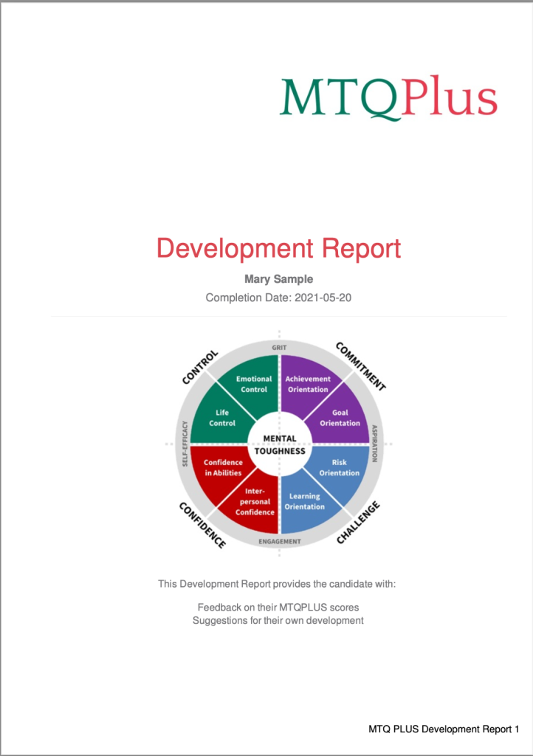Image resolution: width=533 pixels, height=756 pixels.
Task: Click 'Completion Date: 2021-05-20' text
Action: point(278,298)
